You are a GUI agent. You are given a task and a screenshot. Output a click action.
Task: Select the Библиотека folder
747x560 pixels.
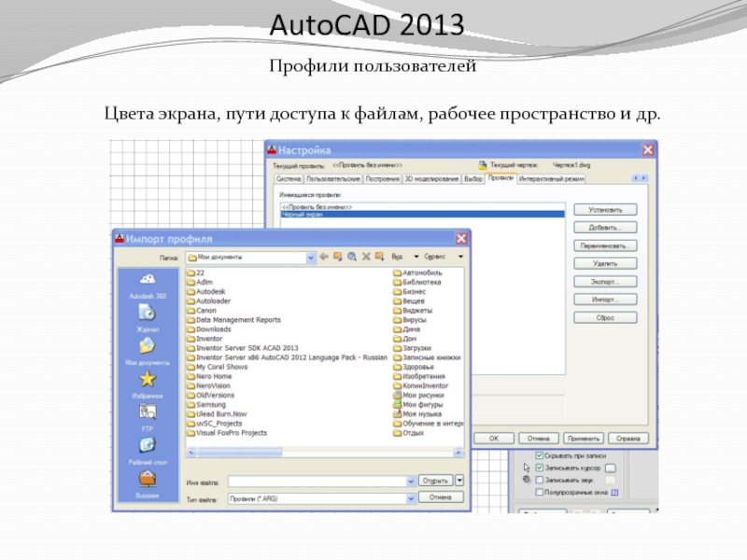417,282
